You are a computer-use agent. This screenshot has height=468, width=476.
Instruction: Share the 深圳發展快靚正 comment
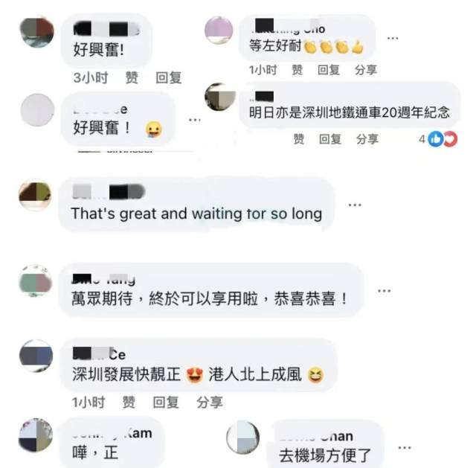point(210,403)
